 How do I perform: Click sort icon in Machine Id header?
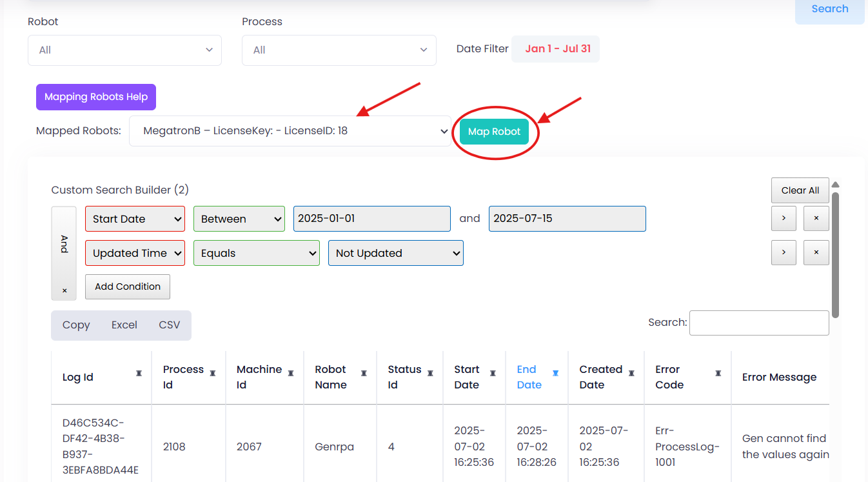click(291, 374)
